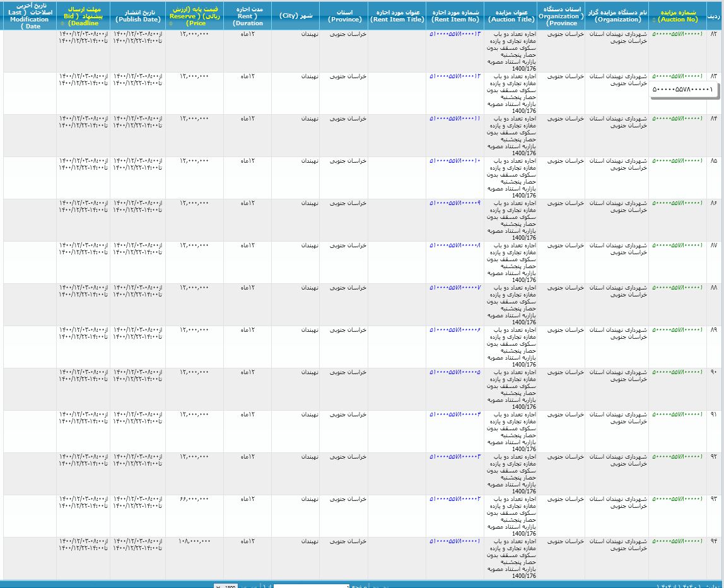Viewport: 724px width, 588px height.
Task: Click sort arrow on Auction No column
Action: pyautogui.click(x=653, y=20)
